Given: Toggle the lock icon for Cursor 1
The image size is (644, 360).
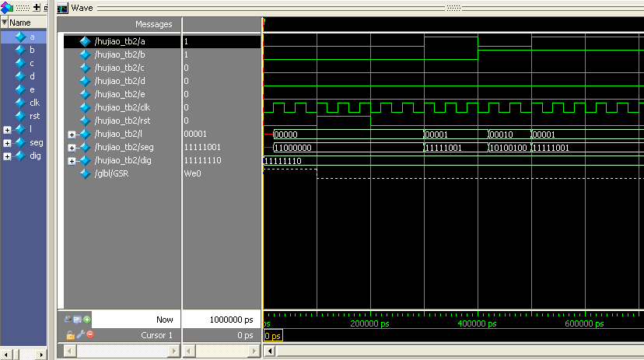Looking at the screenshot, I should click(70, 334).
